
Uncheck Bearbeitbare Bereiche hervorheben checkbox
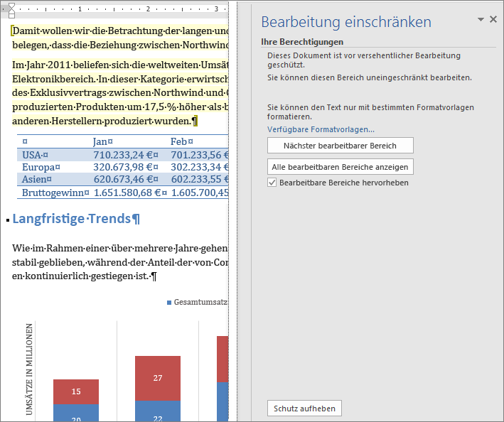point(272,183)
